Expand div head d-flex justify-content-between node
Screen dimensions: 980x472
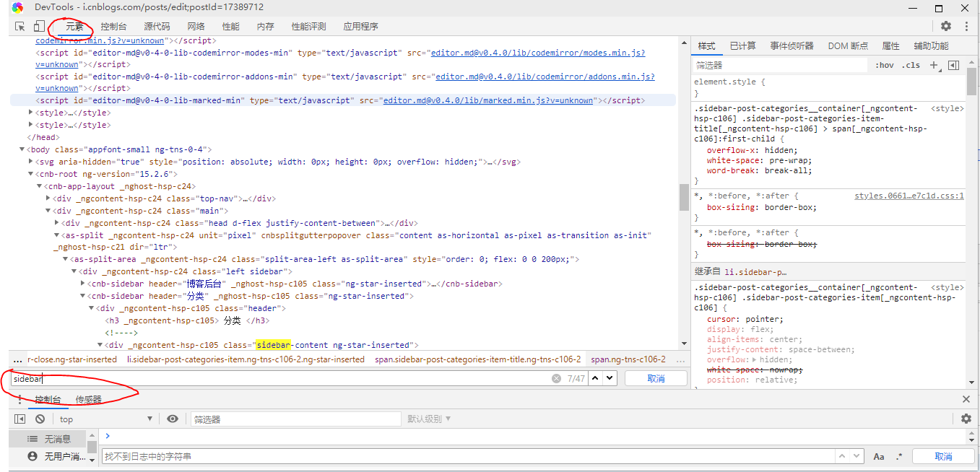coord(56,223)
